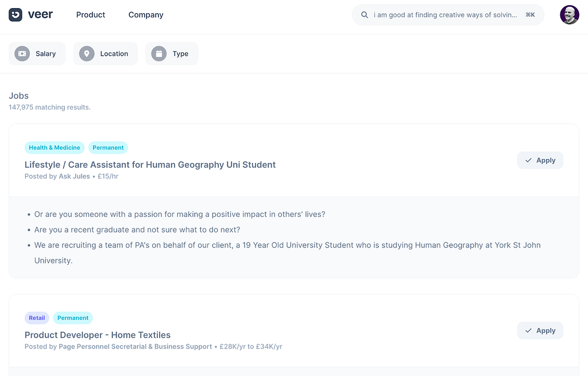588x376 pixels.
Task: Click the Retail category tag
Action: pos(37,318)
